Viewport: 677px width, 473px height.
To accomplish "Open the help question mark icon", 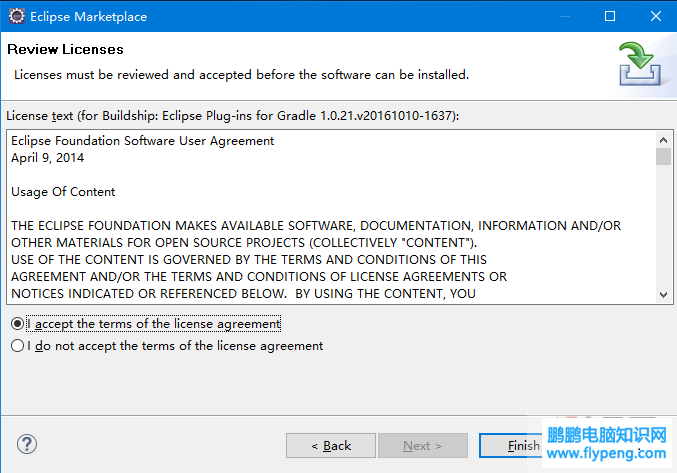I will [27, 444].
